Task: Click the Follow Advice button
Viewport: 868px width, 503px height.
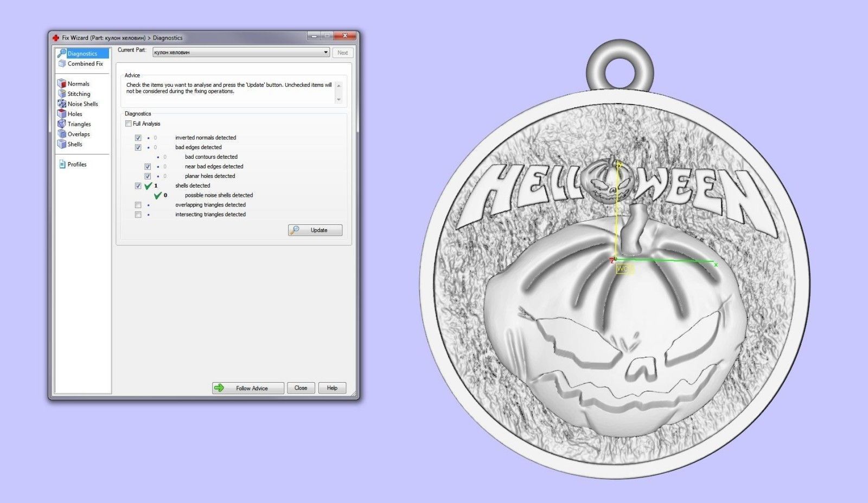Action: point(248,388)
